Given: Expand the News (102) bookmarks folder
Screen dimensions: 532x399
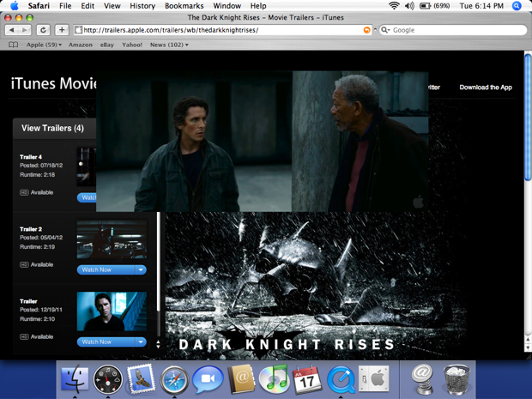Looking at the screenshot, I should coord(169,45).
